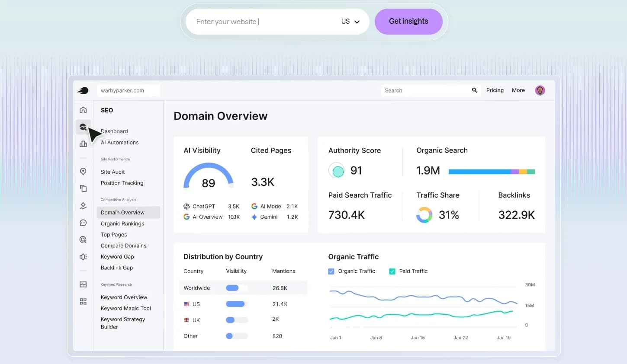This screenshot has height=364, width=627.
Task: Click the Cited Pages value 3.3K
Action: click(x=263, y=182)
